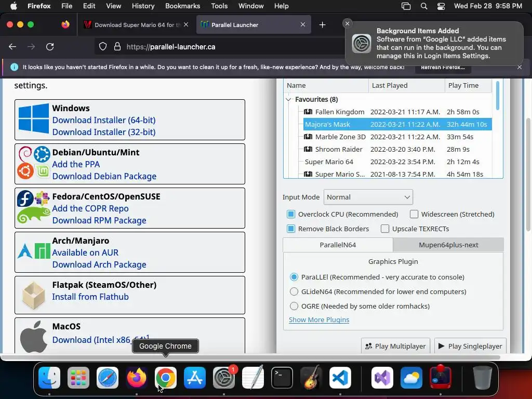Click the Play Multiplayer button
The width and height of the screenshot is (532, 399).
[395, 345]
